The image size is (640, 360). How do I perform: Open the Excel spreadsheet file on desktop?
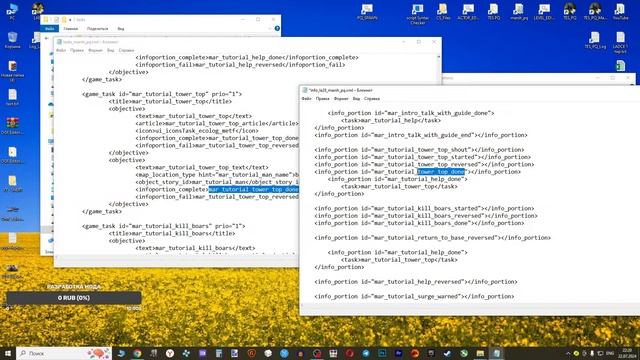[620, 66]
